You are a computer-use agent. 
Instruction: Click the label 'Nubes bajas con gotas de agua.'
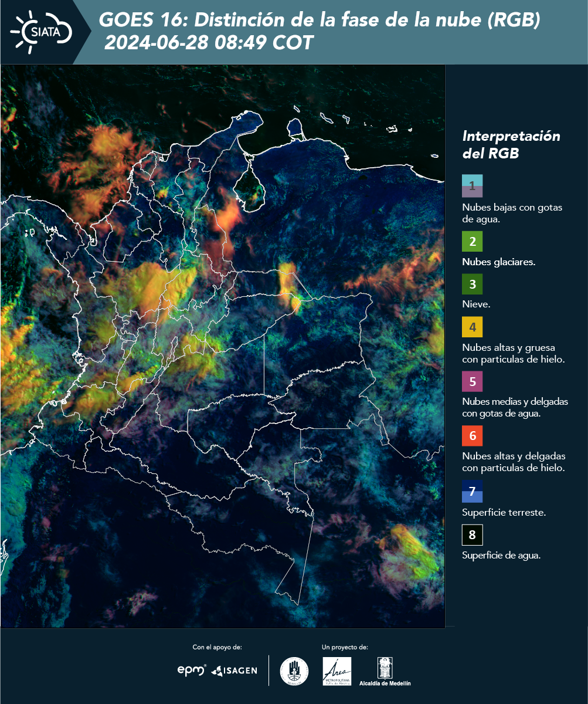tap(512, 214)
